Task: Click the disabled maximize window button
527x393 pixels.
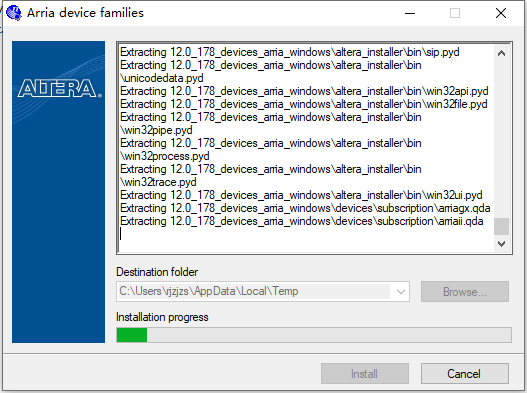Action: [455, 13]
